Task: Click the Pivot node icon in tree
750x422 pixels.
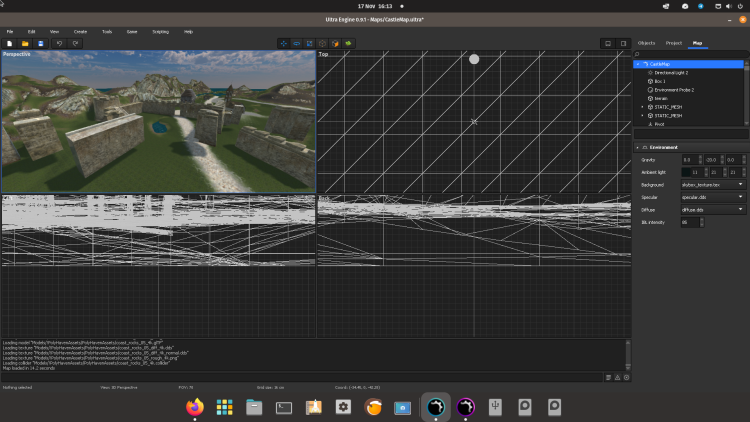Action: click(x=650, y=124)
